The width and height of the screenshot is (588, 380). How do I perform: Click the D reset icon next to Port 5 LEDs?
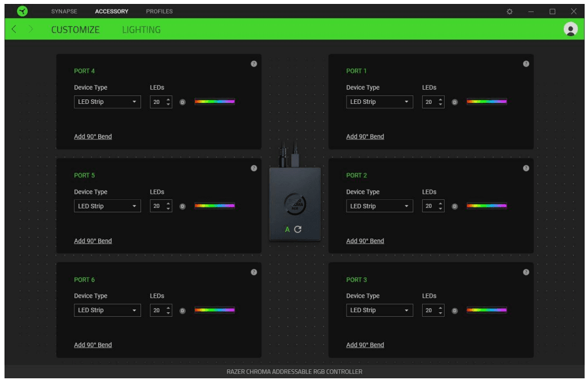183,206
